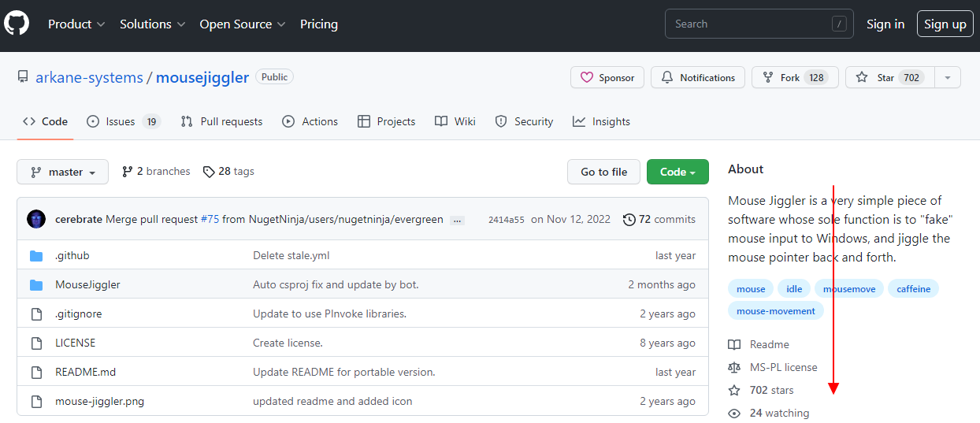The width and height of the screenshot is (980, 423).
Task: Click the law scale icon for MS-PL license
Action: [x=734, y=367]
